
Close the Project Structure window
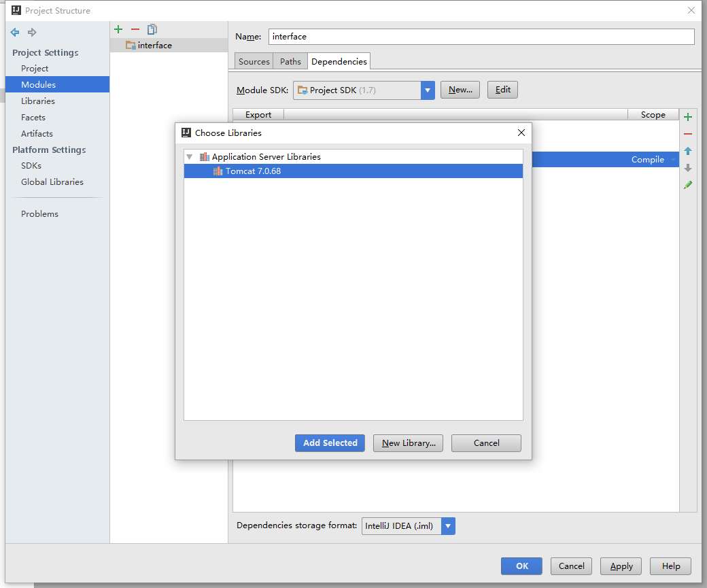691,10
